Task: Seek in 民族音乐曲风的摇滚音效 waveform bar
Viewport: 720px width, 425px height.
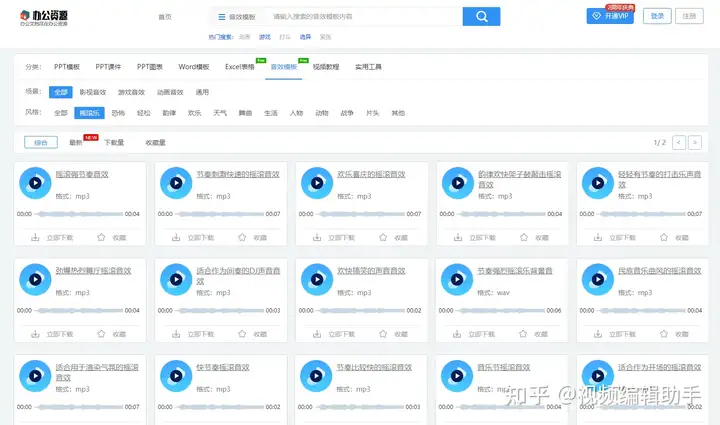Action: 642,310
